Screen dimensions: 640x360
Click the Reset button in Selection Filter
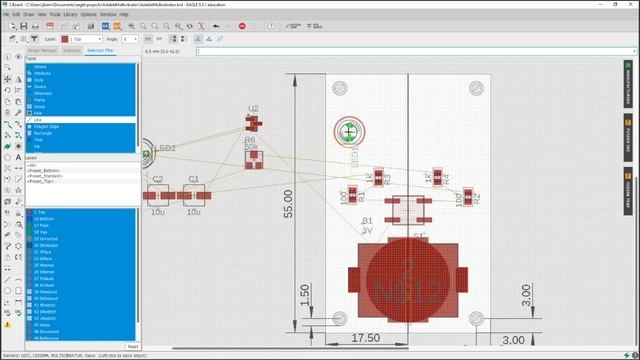tap(133, 347)
